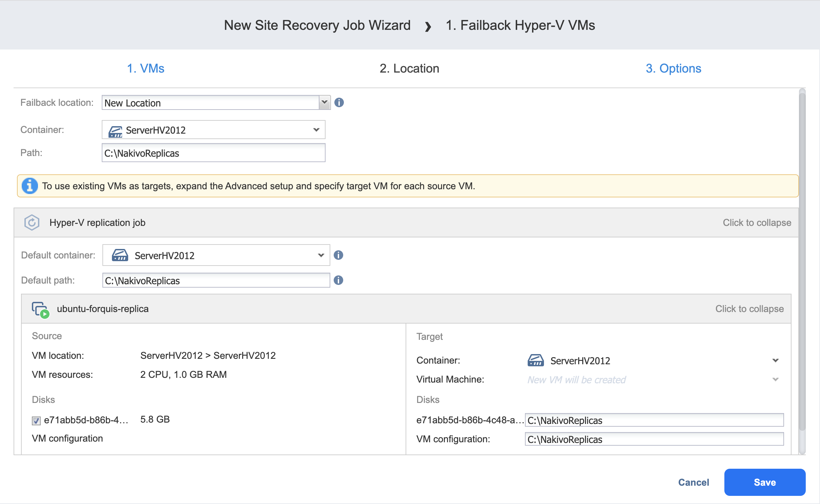Click server icon in top Container field
This screenshot has height=504, width=820.
115,131
